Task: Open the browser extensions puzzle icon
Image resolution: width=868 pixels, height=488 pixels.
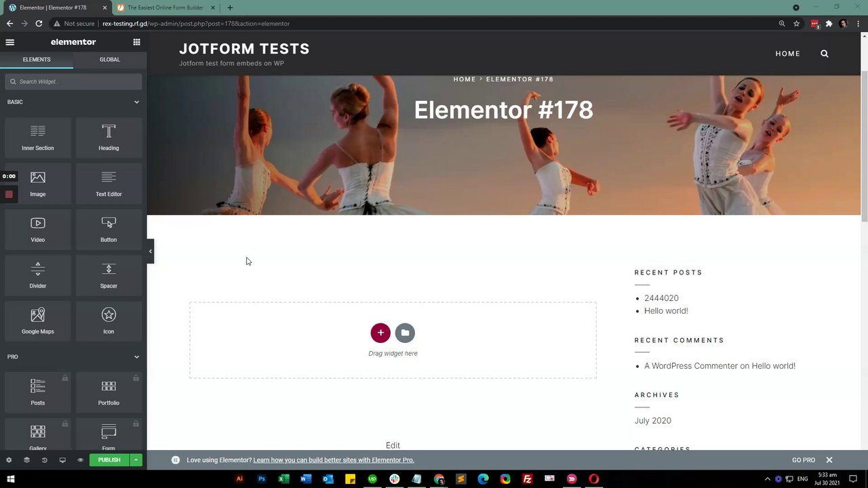Action: 829,24
